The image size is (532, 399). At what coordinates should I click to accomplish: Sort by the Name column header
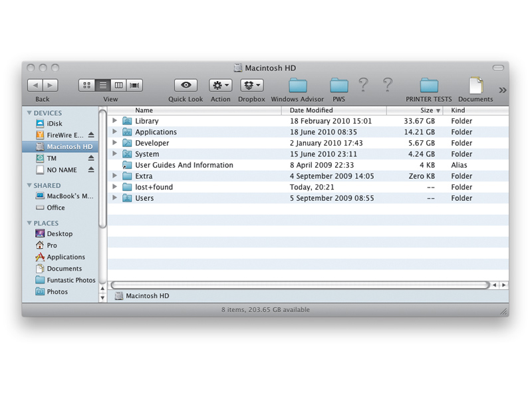(194, 110)
